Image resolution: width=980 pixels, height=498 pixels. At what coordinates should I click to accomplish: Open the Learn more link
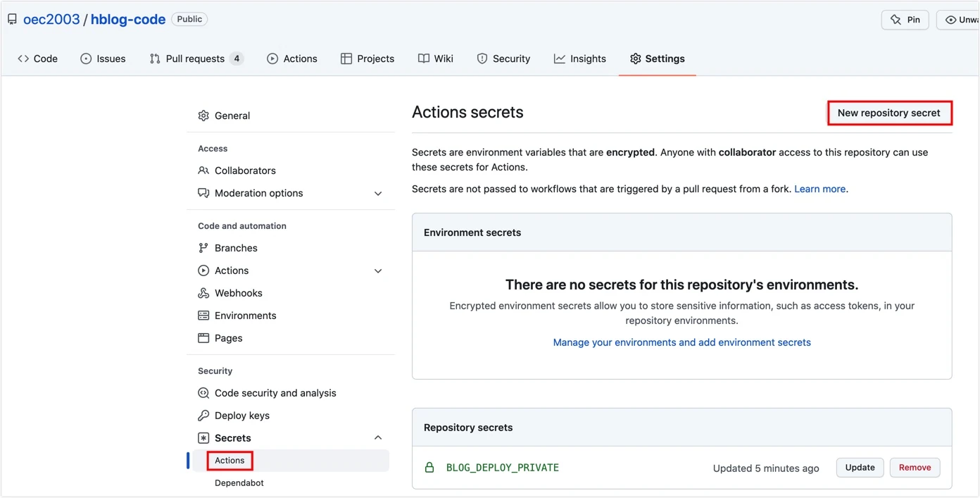[x=820, y=189]
